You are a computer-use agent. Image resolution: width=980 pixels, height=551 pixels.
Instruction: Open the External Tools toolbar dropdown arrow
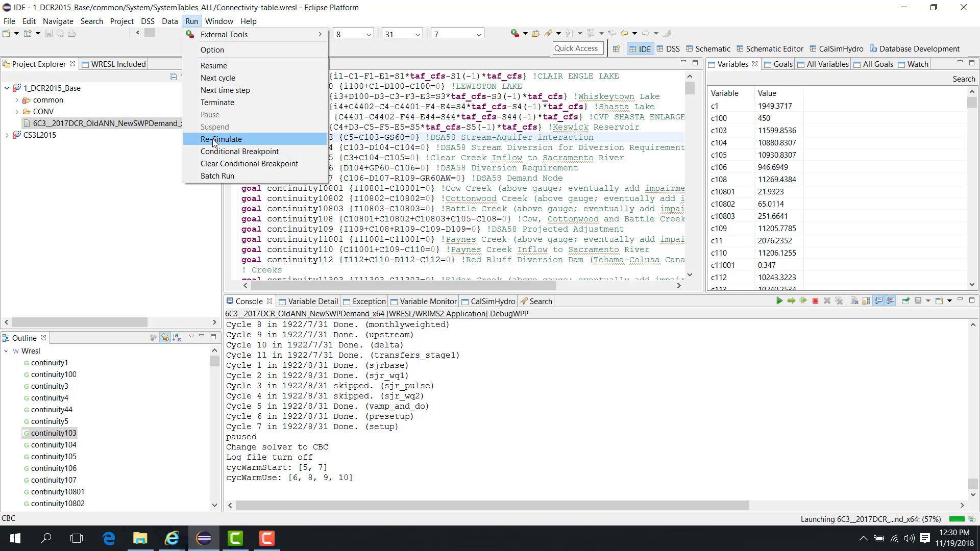tap(525, 34)
